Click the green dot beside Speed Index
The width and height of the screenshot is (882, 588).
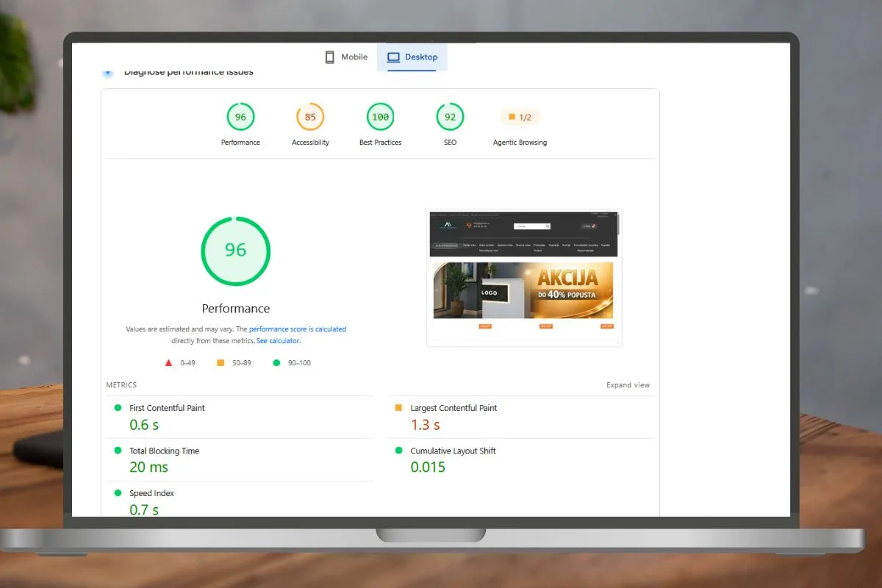pos(118,493)
